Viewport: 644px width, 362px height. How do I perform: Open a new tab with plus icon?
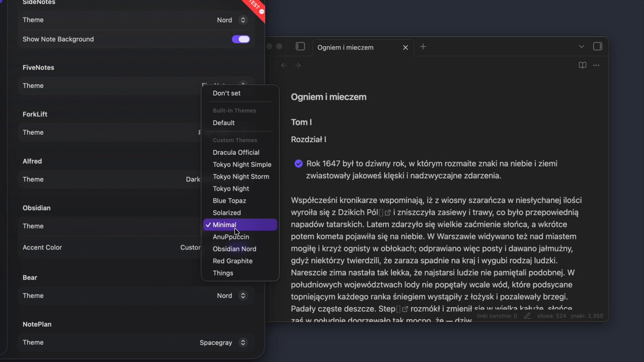click(423, 47)
